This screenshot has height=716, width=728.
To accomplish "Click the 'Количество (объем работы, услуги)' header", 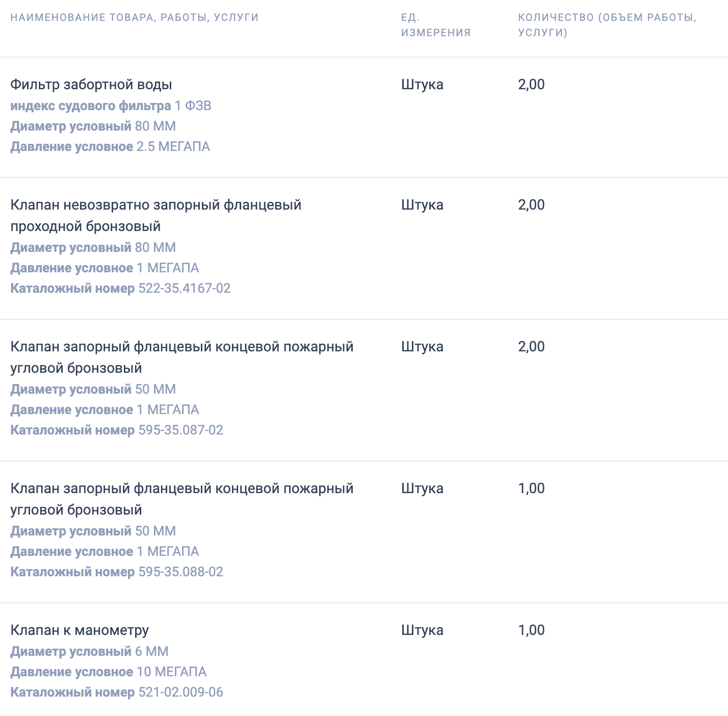I will click(607, 25).
